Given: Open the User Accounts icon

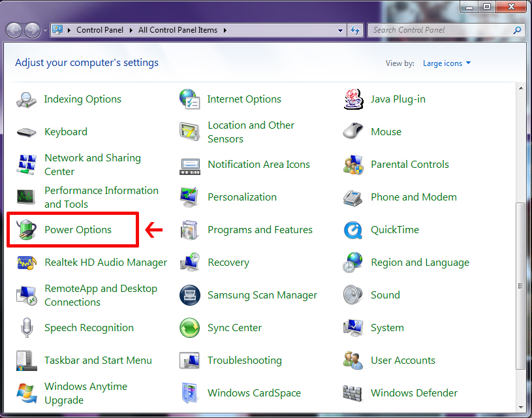Looking at the screenshot, I should tap(353, 361).
